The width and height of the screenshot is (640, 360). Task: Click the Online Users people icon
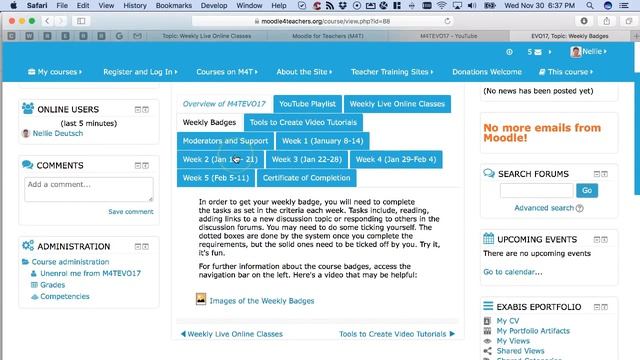(x=28, y=109)
